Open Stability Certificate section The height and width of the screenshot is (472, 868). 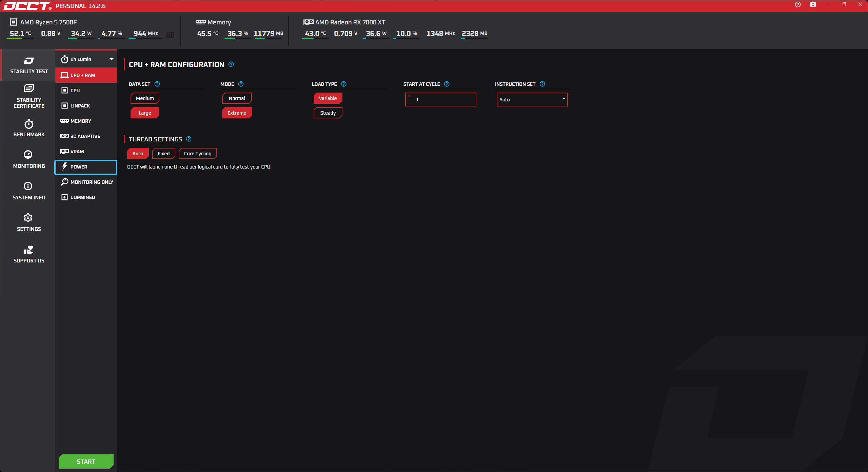pyautogui.click(x=28, y=96)
